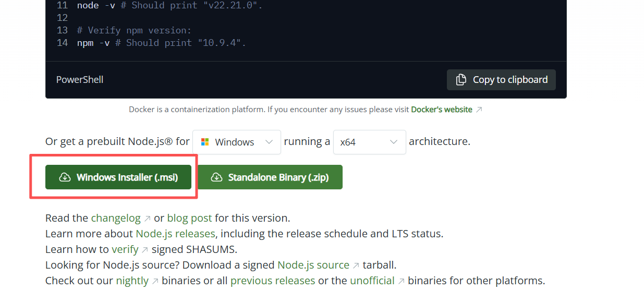Click the PowerShell label under code block
The image size is (644, 302).
(80, 80)
